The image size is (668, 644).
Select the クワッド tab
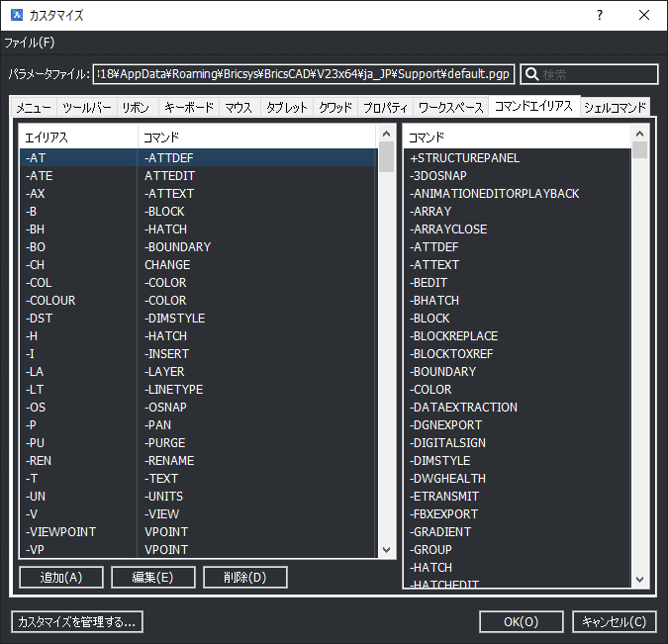tap(335, 107)
